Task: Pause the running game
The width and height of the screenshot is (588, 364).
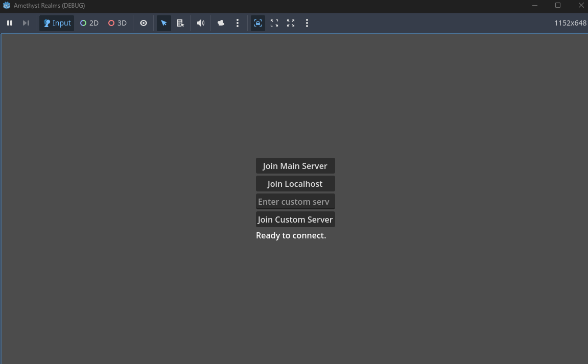Action: (10, 23)
